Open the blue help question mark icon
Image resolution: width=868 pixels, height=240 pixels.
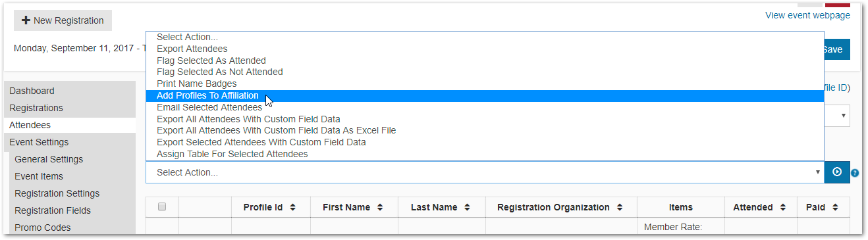click(x=855, y=173)
